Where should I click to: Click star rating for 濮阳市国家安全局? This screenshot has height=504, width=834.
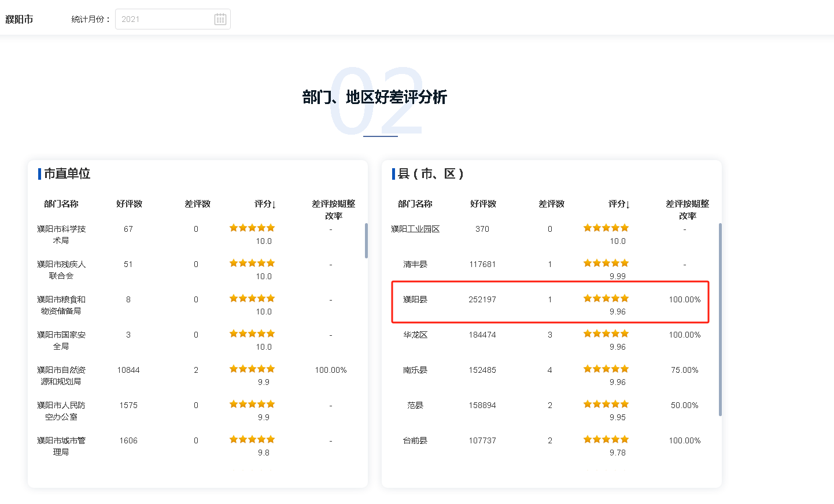click(x=252, y=333)
